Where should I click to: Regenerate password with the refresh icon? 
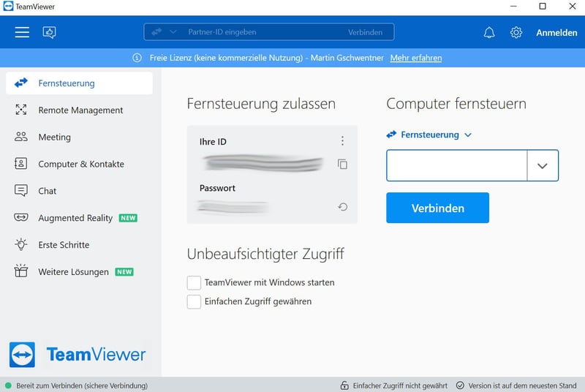pos(342,207)
